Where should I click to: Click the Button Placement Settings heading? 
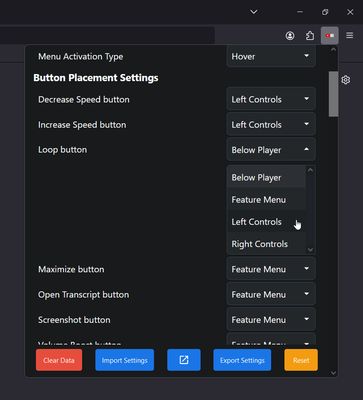tap(96, 78)
